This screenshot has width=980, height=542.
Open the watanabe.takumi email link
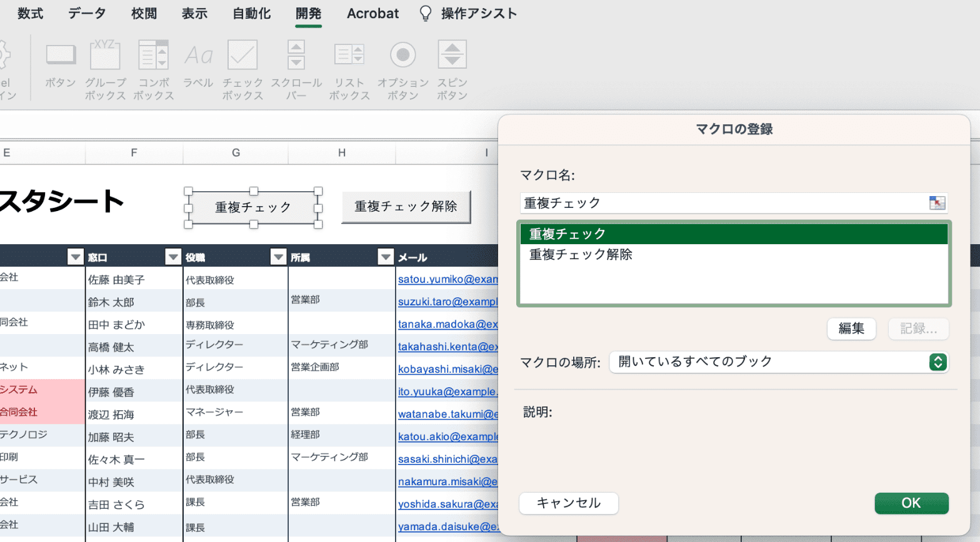[x=448, y=414]
